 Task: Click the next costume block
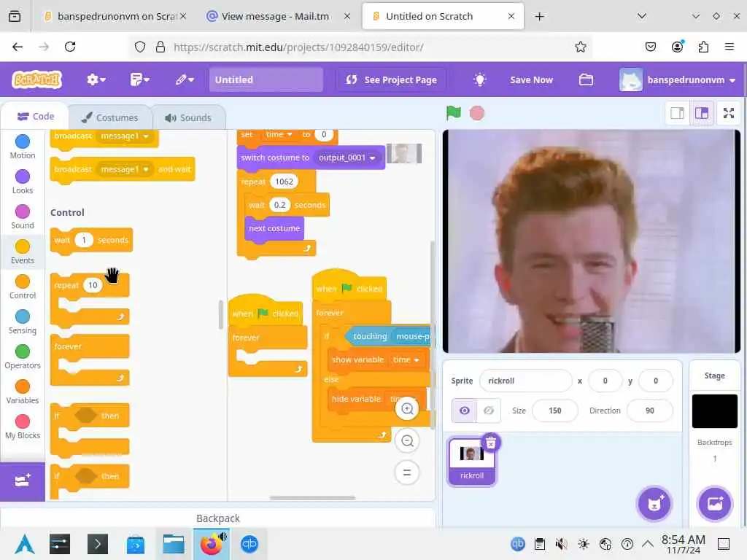[x=274, y=228]
